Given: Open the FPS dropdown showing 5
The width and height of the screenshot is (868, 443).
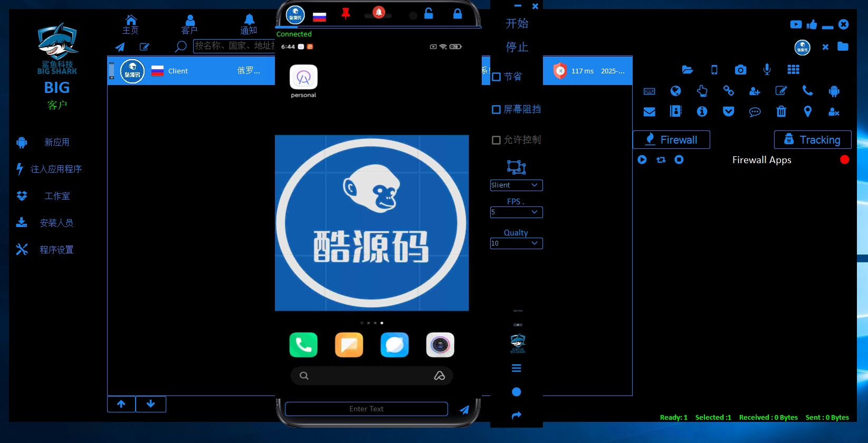Looking at the screenshot, I should pos(517,212).
